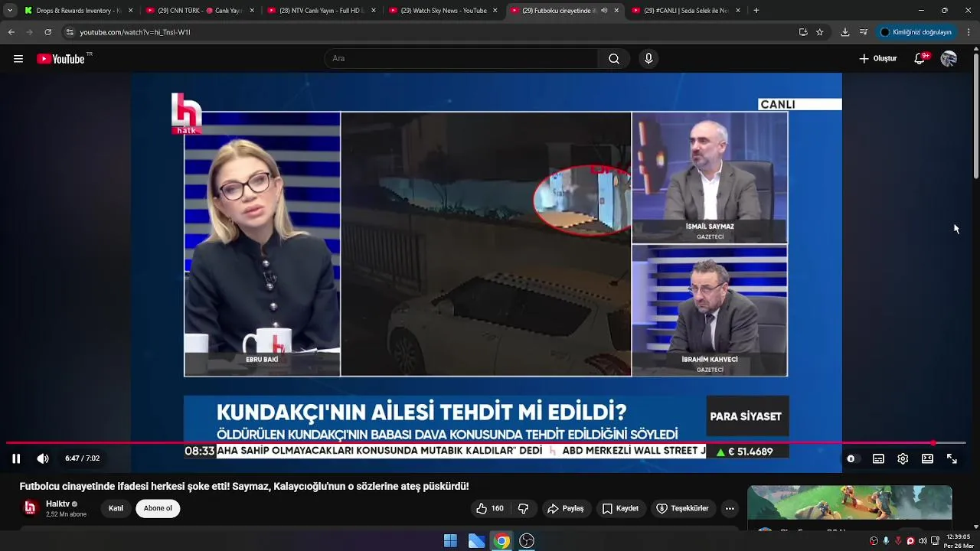Click the progress bar scrubber handle
Screen dimensions: 980x551
click(x=933, y=443)
